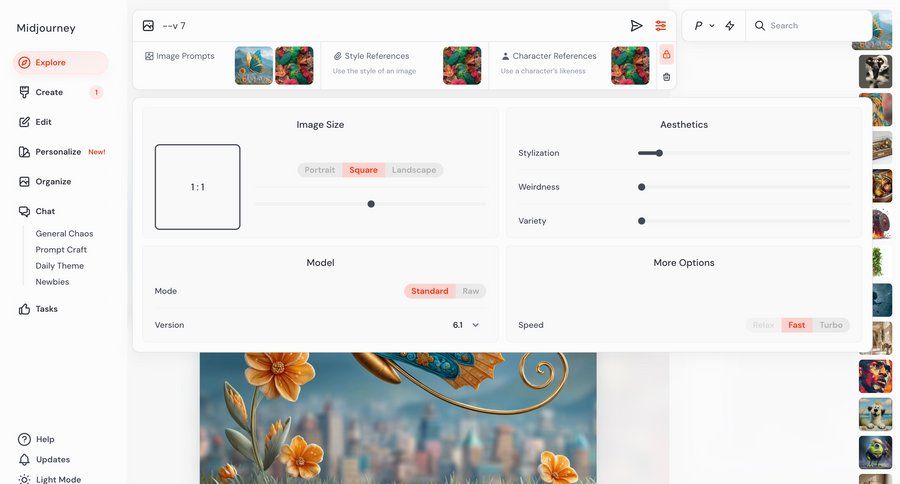Open the white dog gallery thumbnail
900x484 pixels.
click(875, 414)
